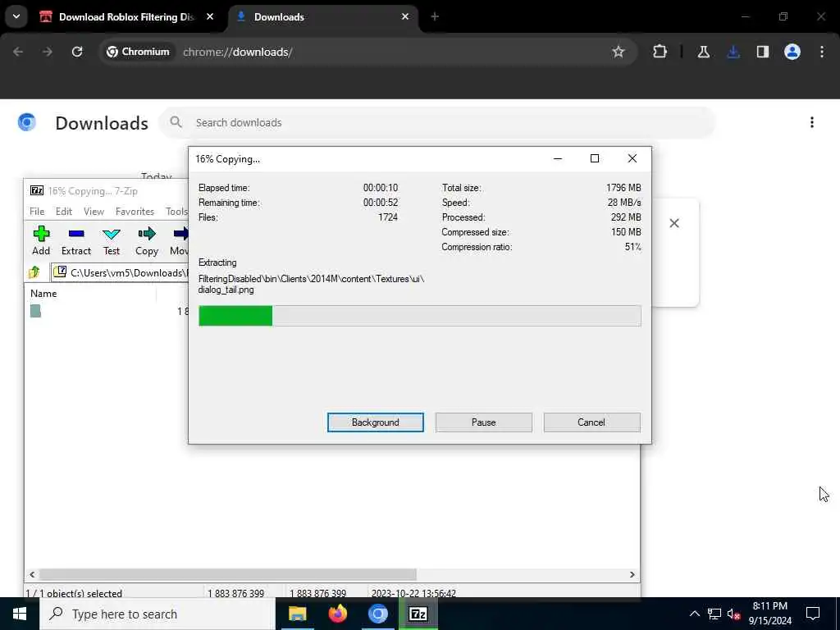Open the File menu in 7-Zip
Viewport: 840px width, 630px height.
pyautogui.click(x=37, y=212)
